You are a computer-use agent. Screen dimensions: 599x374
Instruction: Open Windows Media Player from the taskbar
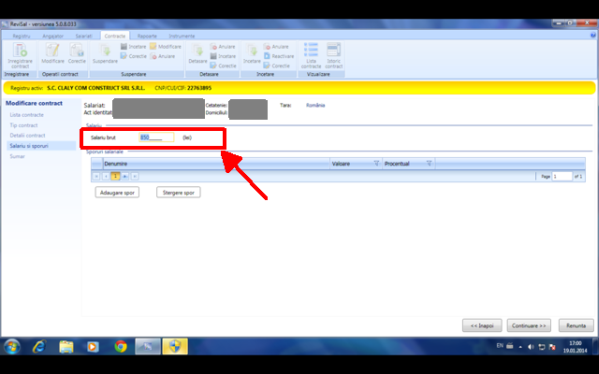coord(93,346)
